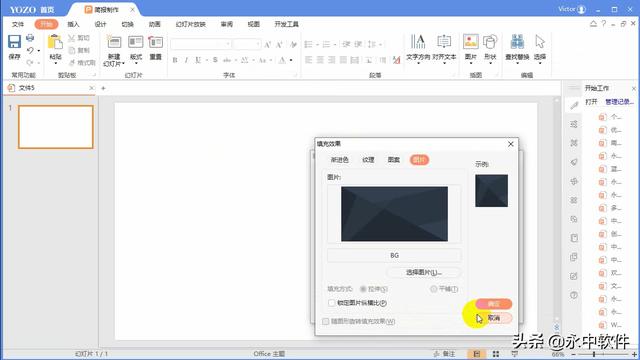Viewport: 640px width, 360px height.
Task: Open the New Slide icon
Action: 114,42
